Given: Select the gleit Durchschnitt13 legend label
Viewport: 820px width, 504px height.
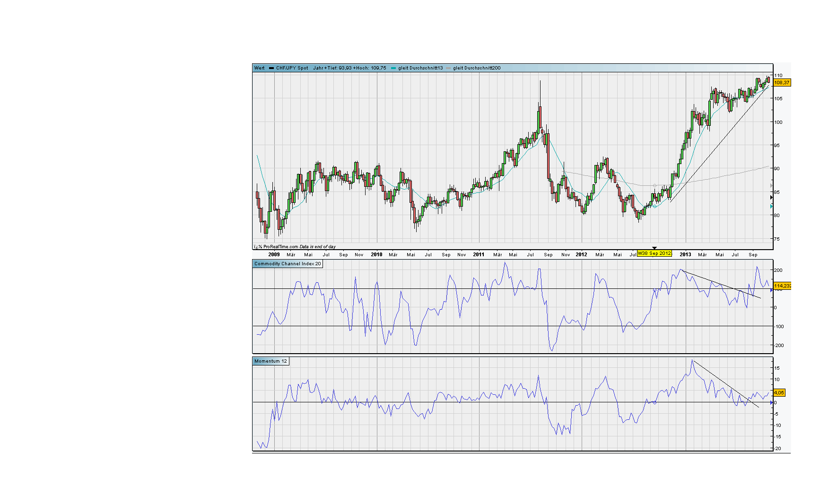Looking at the screenshot, I should pos(420,68).
